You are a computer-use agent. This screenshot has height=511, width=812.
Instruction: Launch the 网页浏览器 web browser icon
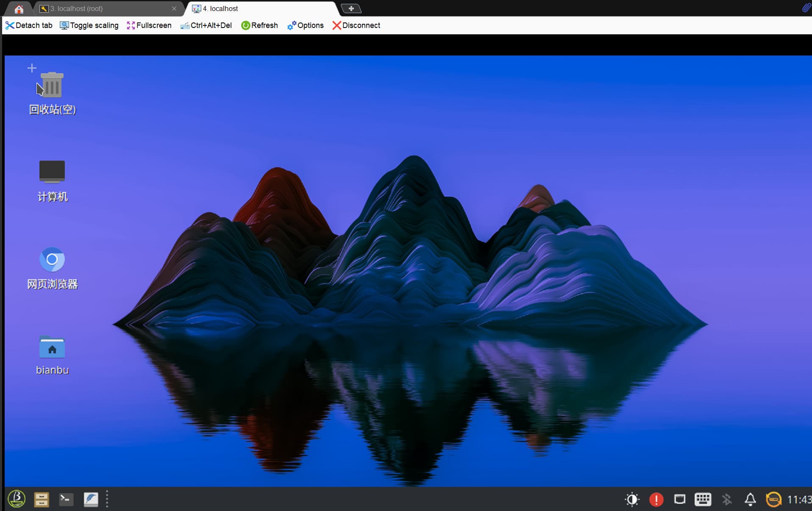pos(52,259)
